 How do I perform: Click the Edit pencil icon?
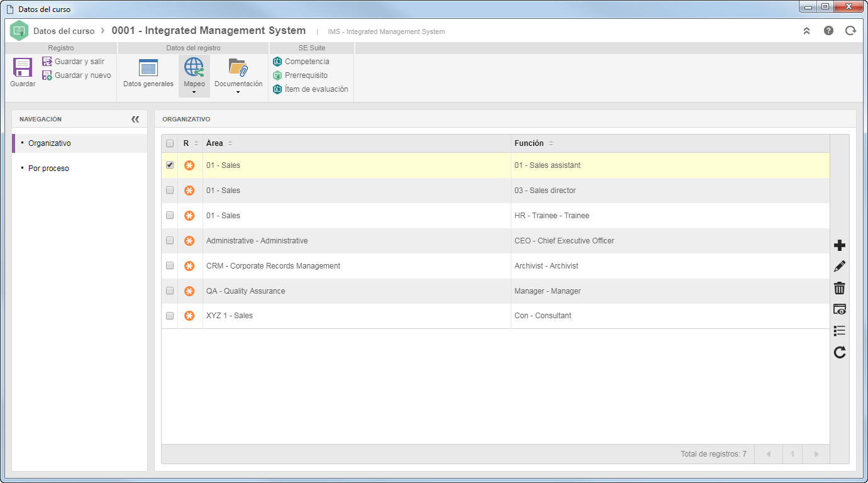tap(839, 267)
